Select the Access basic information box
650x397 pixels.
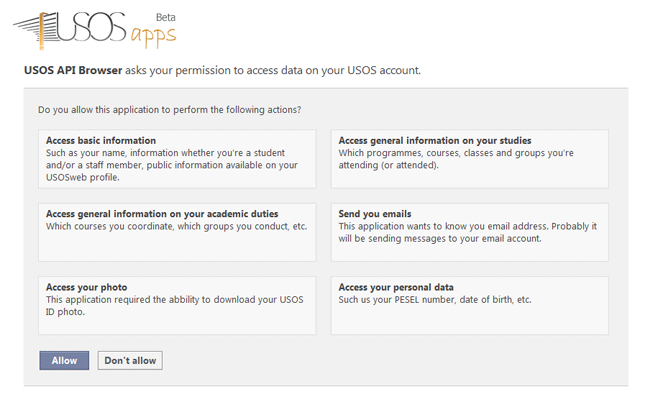pyautogui.click(x=177, y=159)
